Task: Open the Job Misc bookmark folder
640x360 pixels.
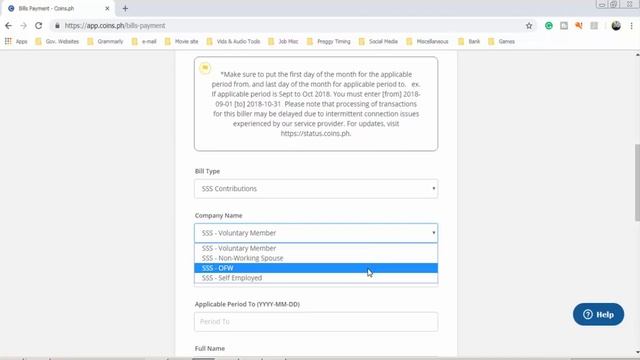Action: [x=283, y=41]
